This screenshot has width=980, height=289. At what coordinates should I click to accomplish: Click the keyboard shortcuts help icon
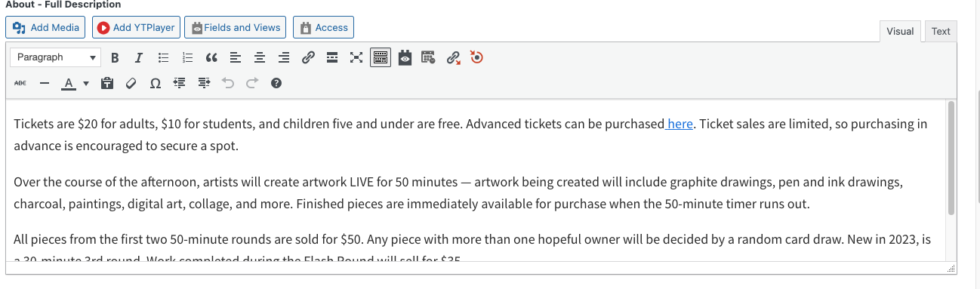pos(276,83)
